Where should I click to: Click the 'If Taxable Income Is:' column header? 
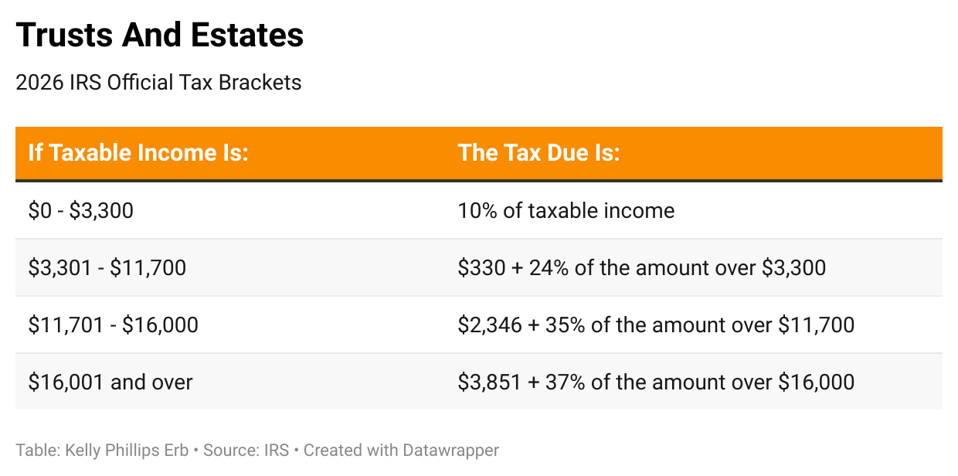point(138,153)
